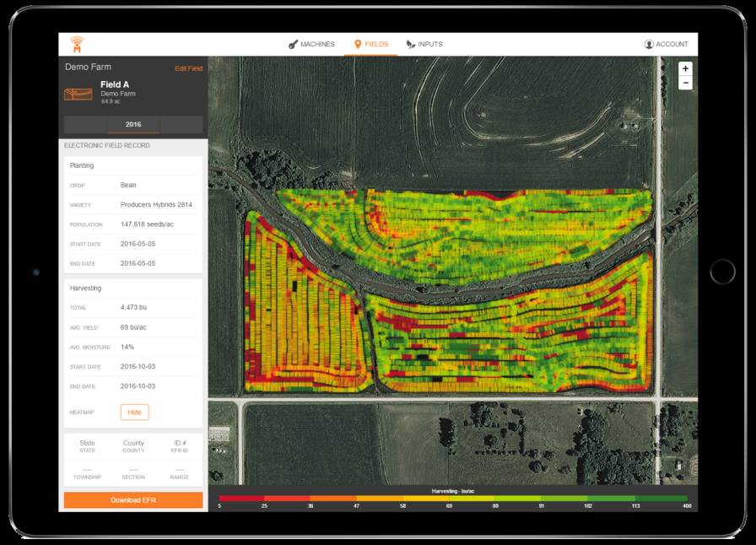Switch to the Fields tab
This screenshot has width=756, height=545.
(370, 45)
